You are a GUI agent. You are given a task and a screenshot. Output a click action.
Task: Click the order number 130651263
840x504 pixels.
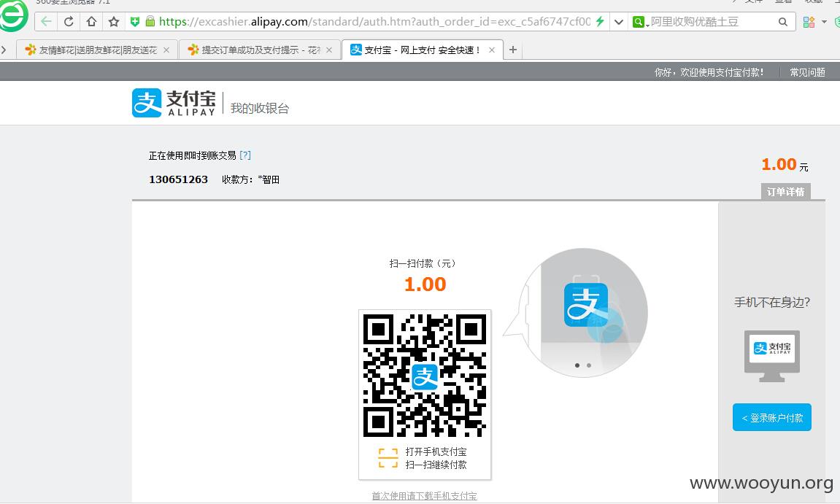click(178, 179)
